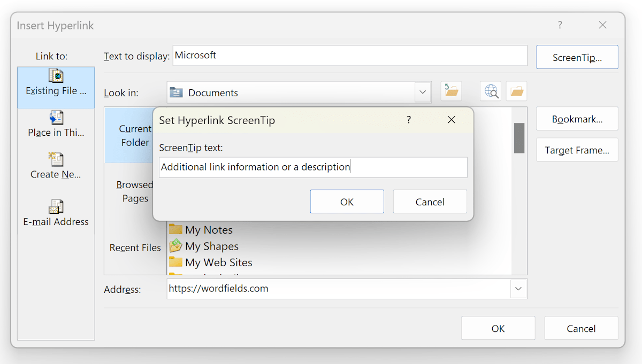Open the Target Frame settings

[x=577, y=150]
